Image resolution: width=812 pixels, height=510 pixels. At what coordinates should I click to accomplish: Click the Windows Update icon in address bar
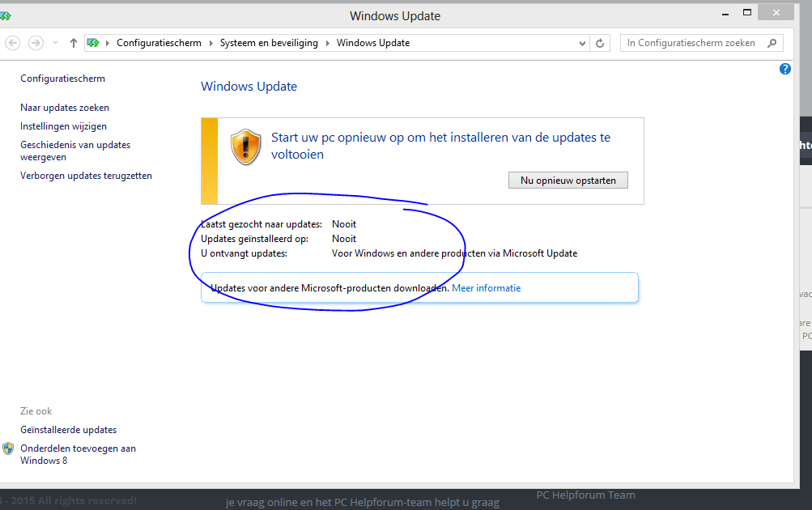(93, 43)
